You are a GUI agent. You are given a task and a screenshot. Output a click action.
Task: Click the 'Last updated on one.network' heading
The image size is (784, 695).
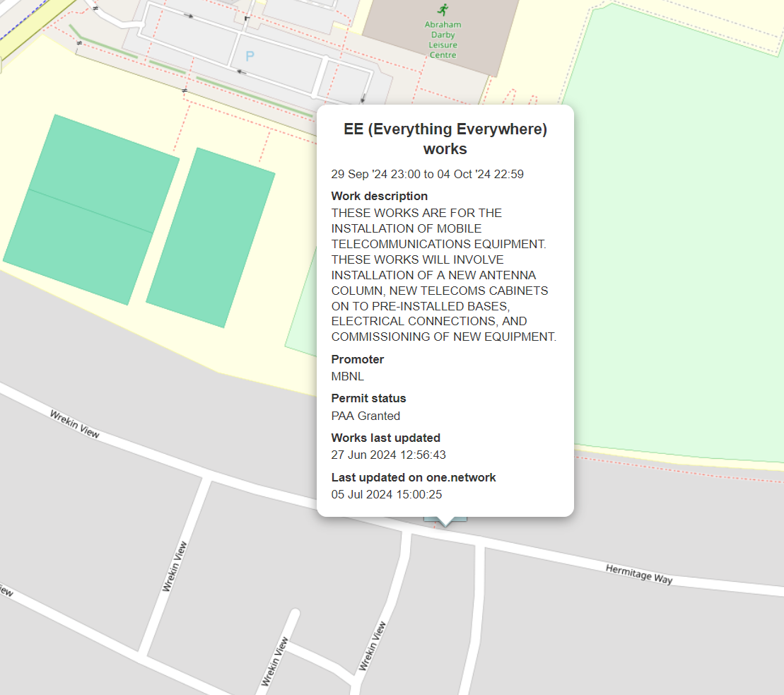tap(414, 477)
